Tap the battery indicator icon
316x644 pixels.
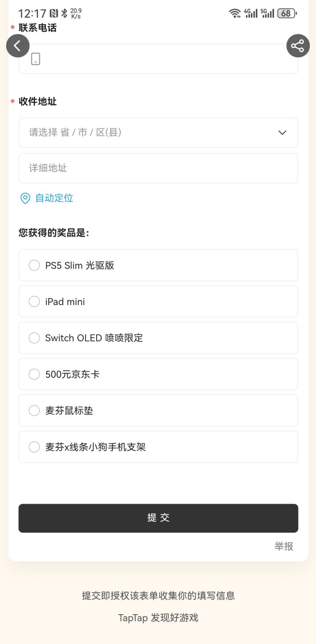[x=287, y=13]
